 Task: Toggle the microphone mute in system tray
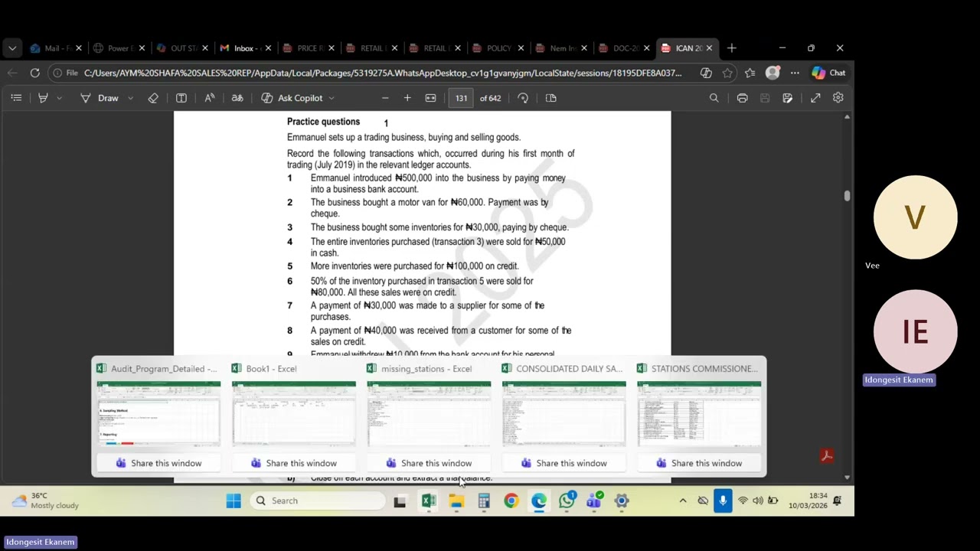723,501
